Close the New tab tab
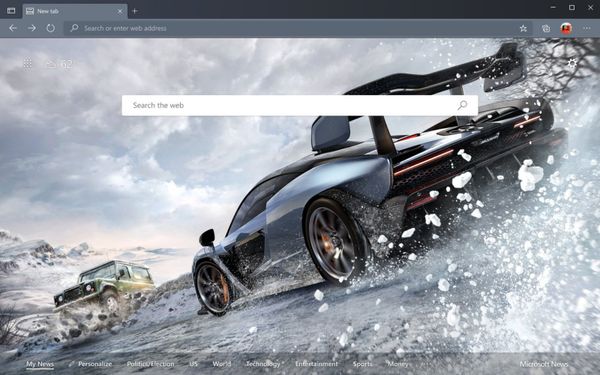The height and width of the screenshot is (375, 600). click(x=120, y=11)
